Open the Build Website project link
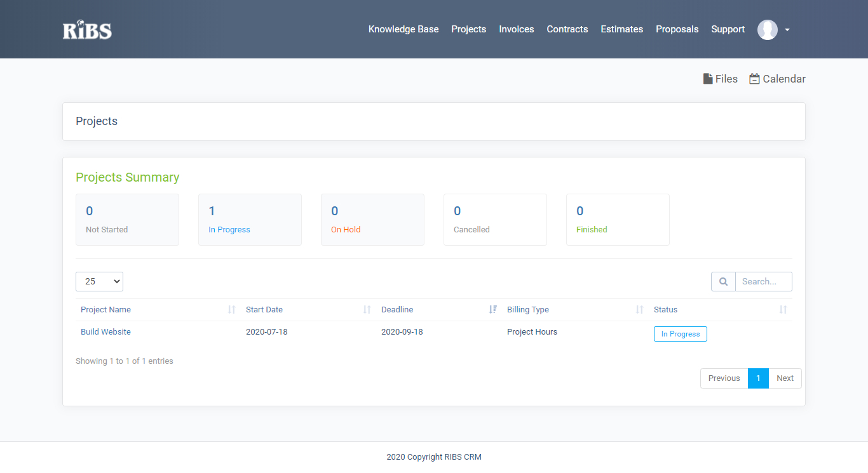 (x=105, y=332)
